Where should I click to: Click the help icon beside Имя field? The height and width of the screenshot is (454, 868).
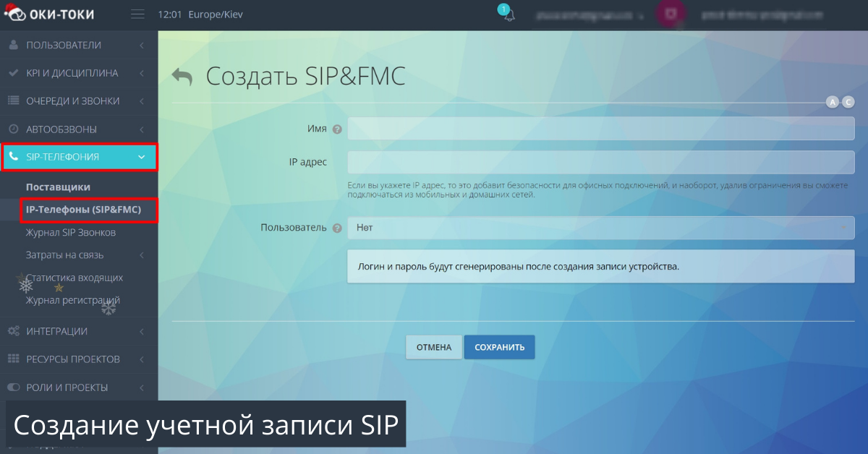click(337, 129)
